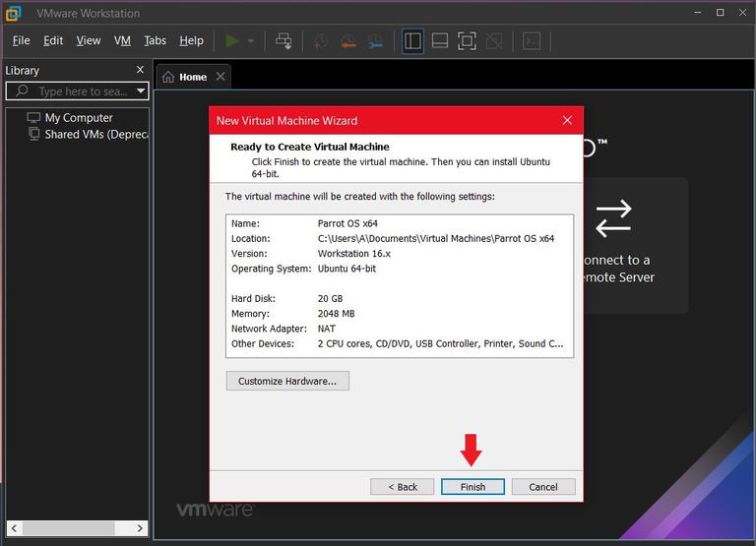The width and height of the screenshot is (756, 546).
Task: Open the power options dropdown arrow
Action: pos(251,41)
